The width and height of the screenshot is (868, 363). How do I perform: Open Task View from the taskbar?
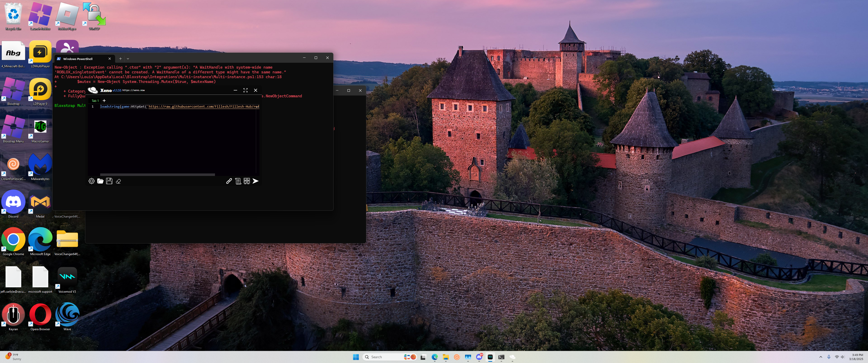pyautogui.click(x=423, y=357)
